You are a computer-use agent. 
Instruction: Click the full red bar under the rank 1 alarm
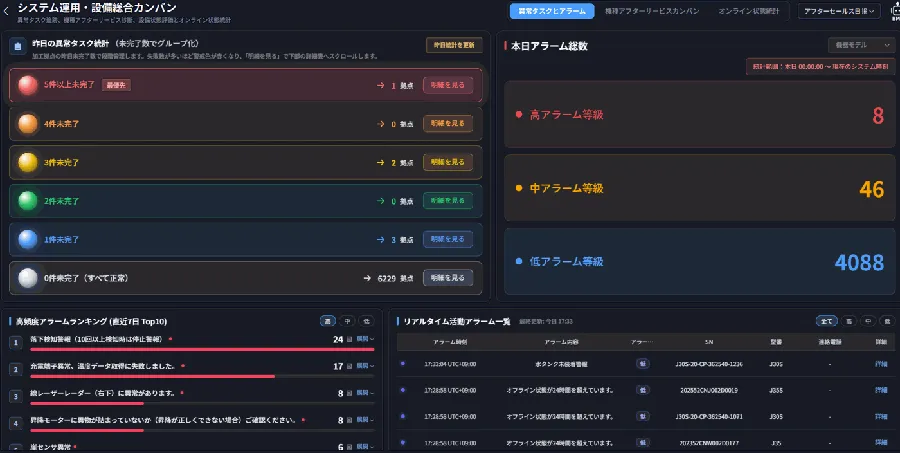click(x=202, y=349)
